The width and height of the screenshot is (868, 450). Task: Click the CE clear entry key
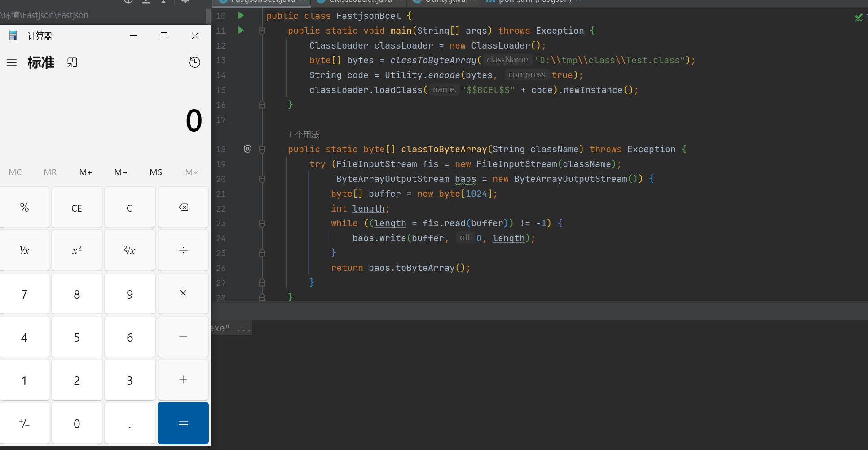click(77, 207)
